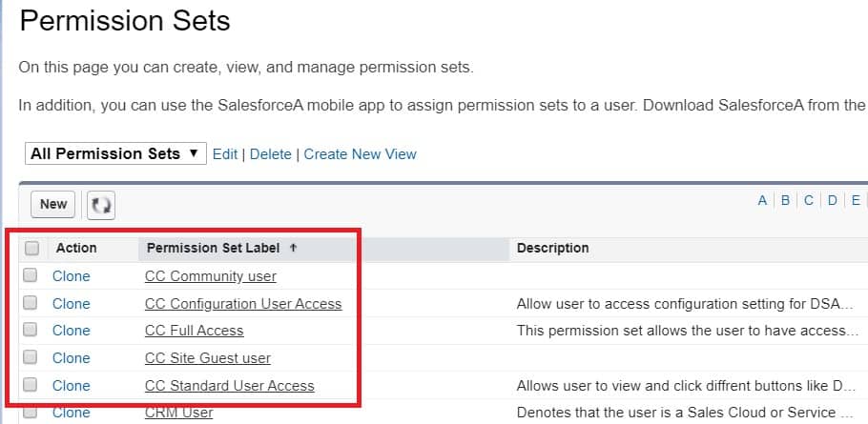Image resolution: width=868 pixels, height=424 pixels.
Task: Click the New permission set button
Action: click(53, 204)
